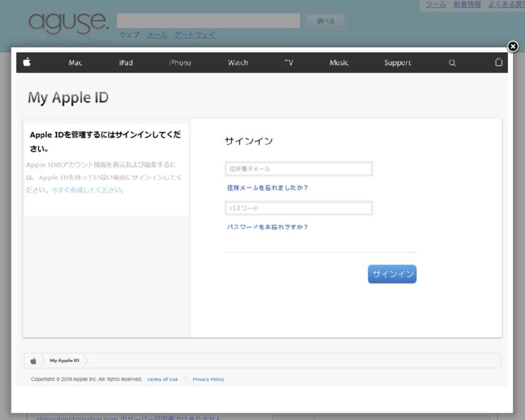Image resolution: width=525 pixels, height=420 pixels.
Task: Focus the 住所電子メール email field
Action: (299, 169)
